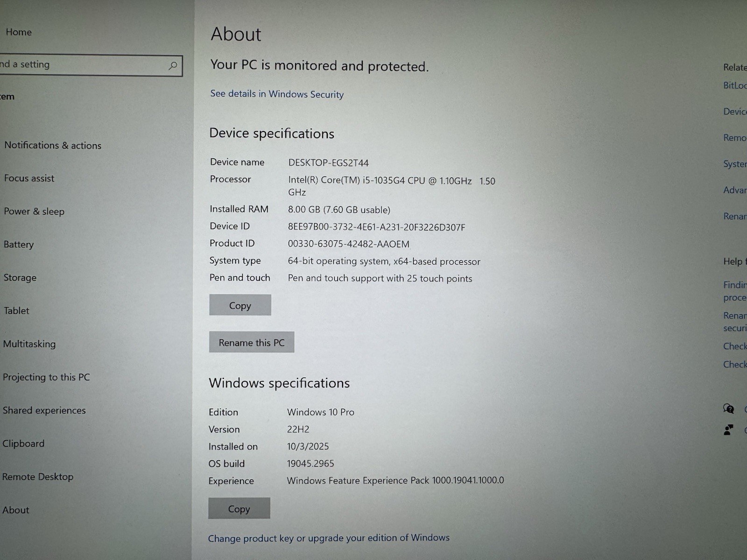This screenshot has height=560, width=747.
Task: Copy the Windows specifications
Action: 239,508
